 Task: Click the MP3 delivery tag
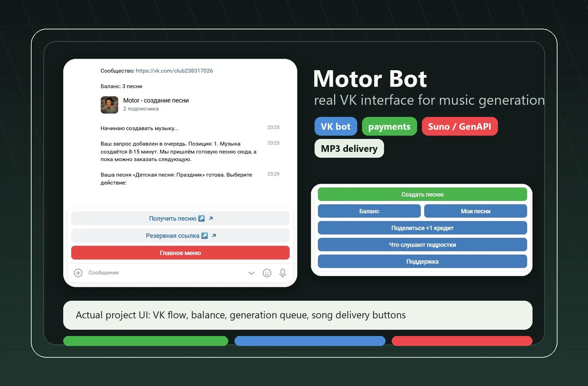point(349,149)
